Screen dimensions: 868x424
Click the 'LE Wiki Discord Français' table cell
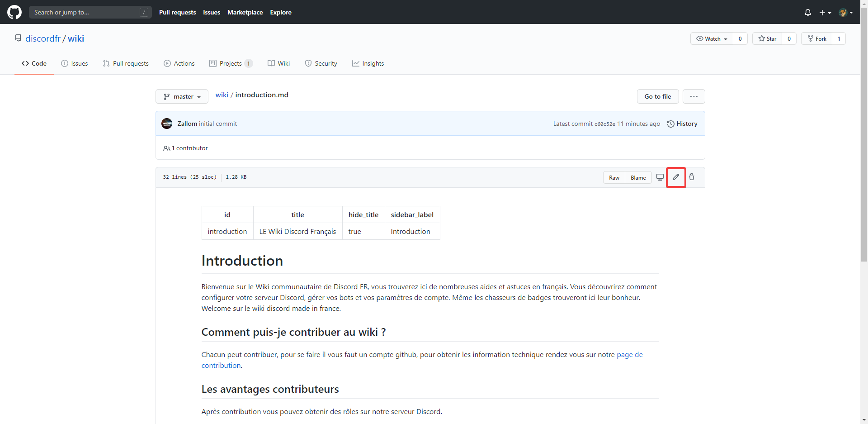(x=297, y=231)
